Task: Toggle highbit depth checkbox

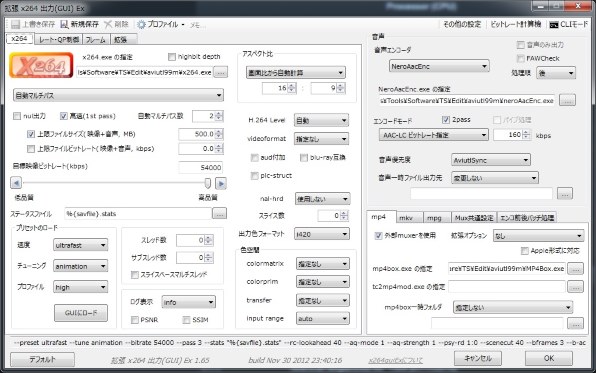Action: point(172,57)
